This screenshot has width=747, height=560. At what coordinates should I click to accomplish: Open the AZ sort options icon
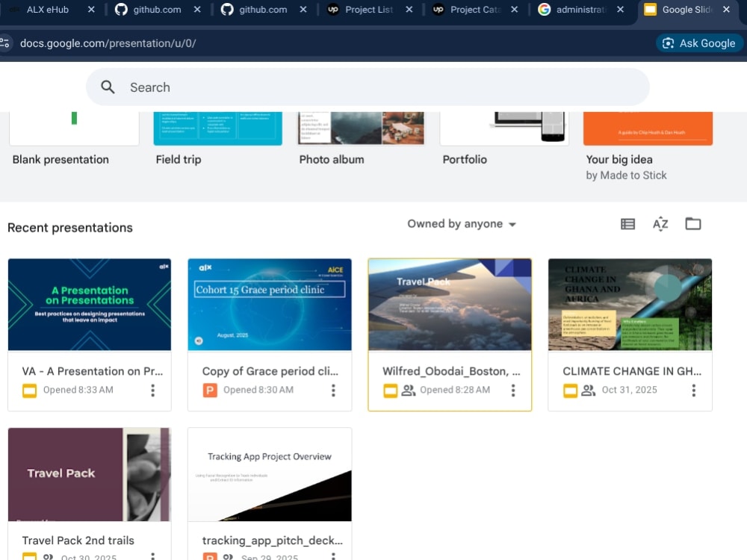pos(660,224)
